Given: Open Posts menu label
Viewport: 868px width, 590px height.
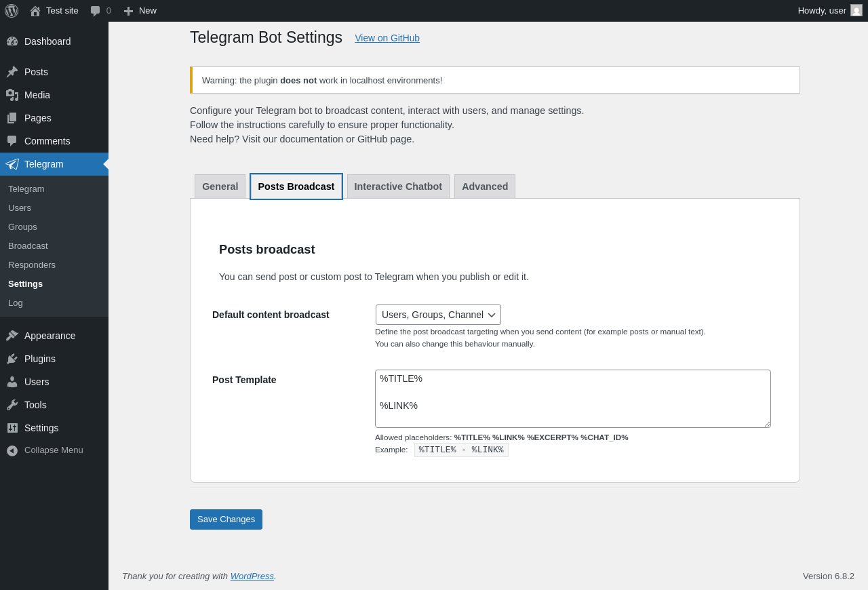Looking at the screenshot, I should tap(36, 72).
